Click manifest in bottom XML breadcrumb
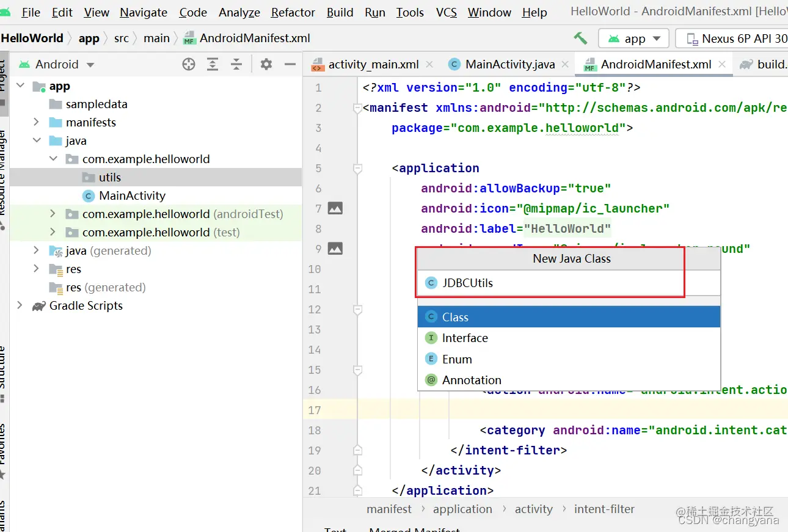Image resolution: width=788 pixels, height=532 pixels. (x=389, y=509)
